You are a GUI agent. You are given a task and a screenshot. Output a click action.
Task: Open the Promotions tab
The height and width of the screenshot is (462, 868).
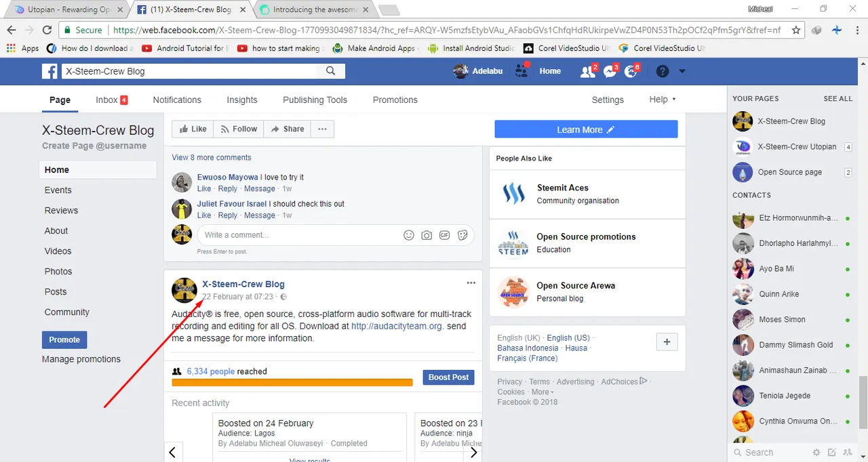coord(395,100)
